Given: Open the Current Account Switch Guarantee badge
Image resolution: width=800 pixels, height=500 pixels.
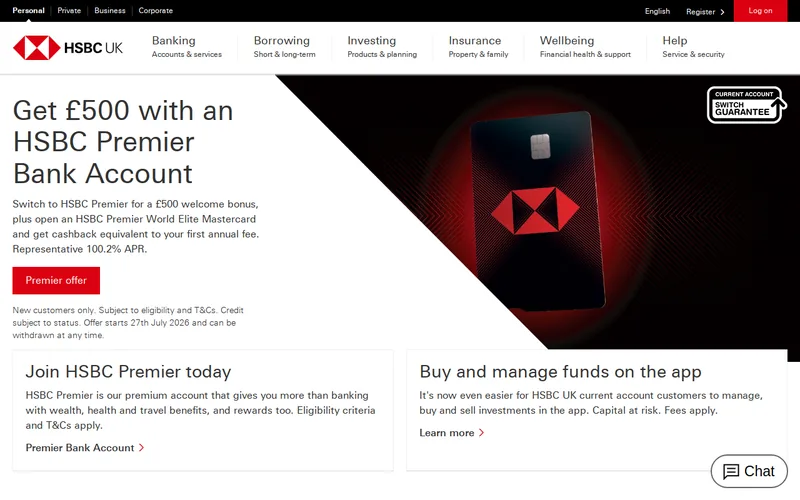Looking at the screenshot, I should (746, 105).
